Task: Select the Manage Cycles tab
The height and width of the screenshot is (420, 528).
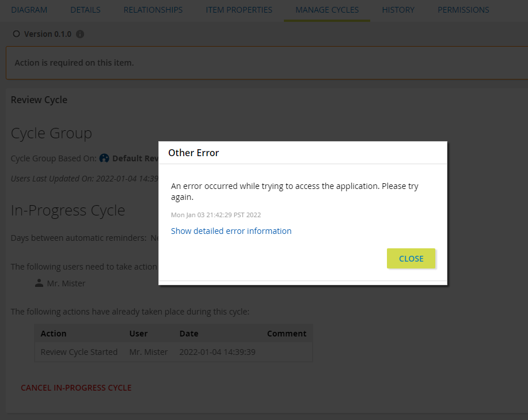Action: point(327,10)
